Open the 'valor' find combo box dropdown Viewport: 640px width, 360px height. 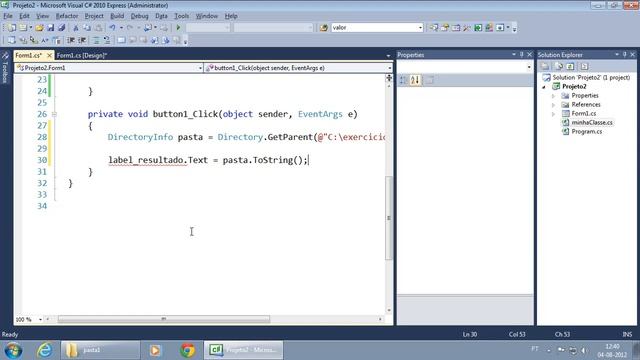(420, 28)
